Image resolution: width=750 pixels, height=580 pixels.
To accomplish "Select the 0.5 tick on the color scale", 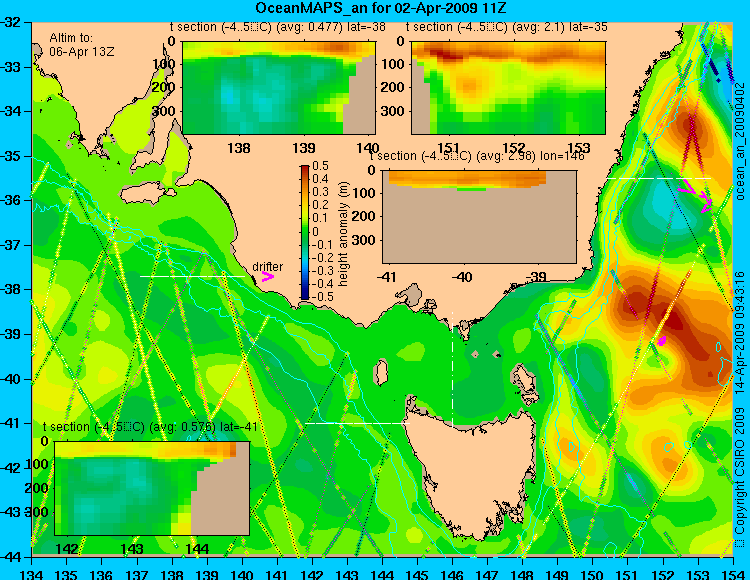I will [x=320, y=166].
